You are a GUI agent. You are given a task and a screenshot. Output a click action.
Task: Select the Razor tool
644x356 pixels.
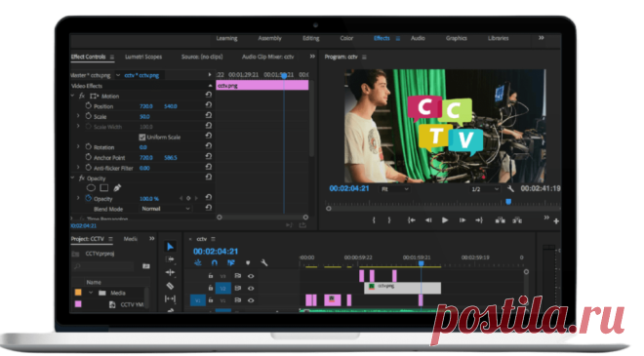click(170, 286)
